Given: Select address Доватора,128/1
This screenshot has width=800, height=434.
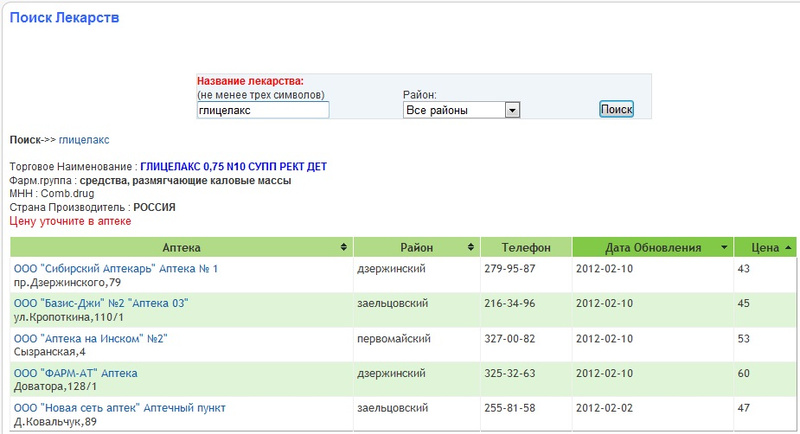Looking at the screenshot, I should click(55, 387).
